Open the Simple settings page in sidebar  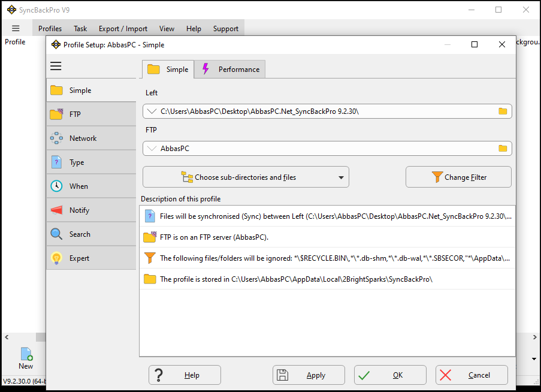tap(92, 91)
